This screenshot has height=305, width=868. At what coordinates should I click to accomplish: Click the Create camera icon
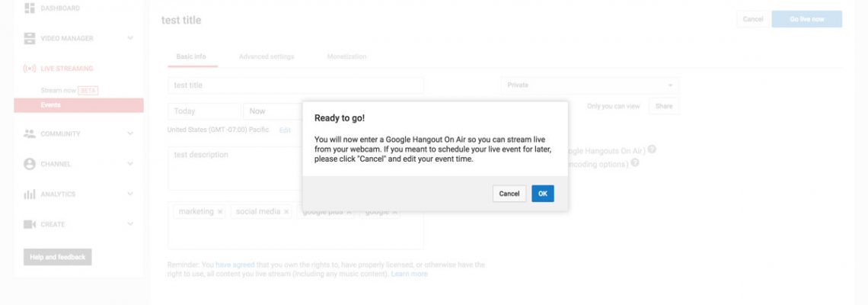pyautogui.click(x=30, y=224)
